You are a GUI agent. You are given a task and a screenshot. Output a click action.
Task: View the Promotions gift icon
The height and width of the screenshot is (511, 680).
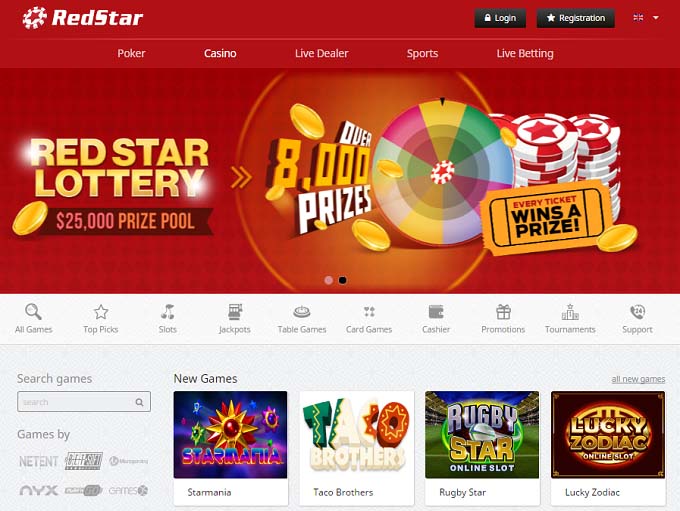[x=503, y=311]
